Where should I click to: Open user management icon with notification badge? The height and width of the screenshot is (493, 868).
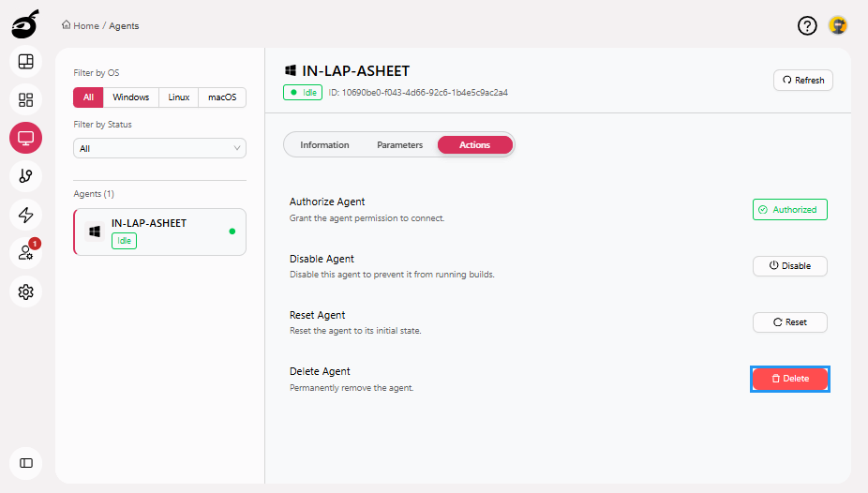coord(25,253)
